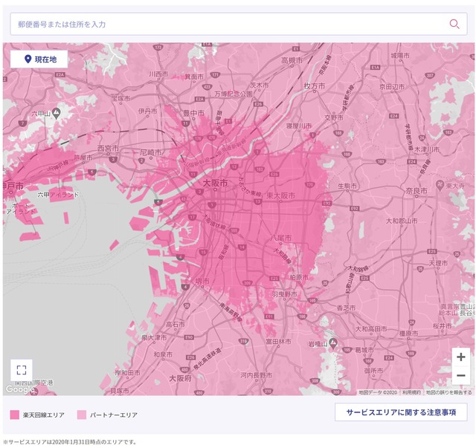Image resolution: width=476 pixels, height=448 pixels.
Task: Click the 大和郡山市 label on map
Action: coord(402,221)
